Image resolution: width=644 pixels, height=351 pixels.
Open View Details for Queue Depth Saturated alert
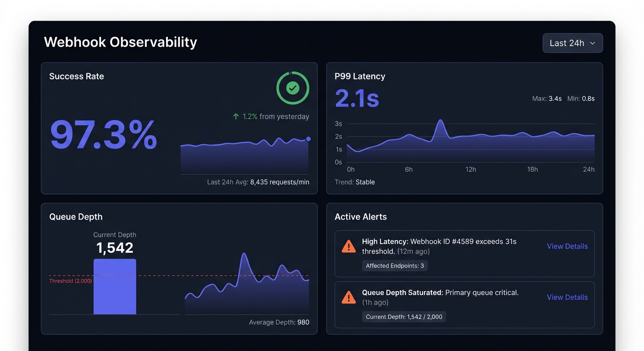pos(567,297)
